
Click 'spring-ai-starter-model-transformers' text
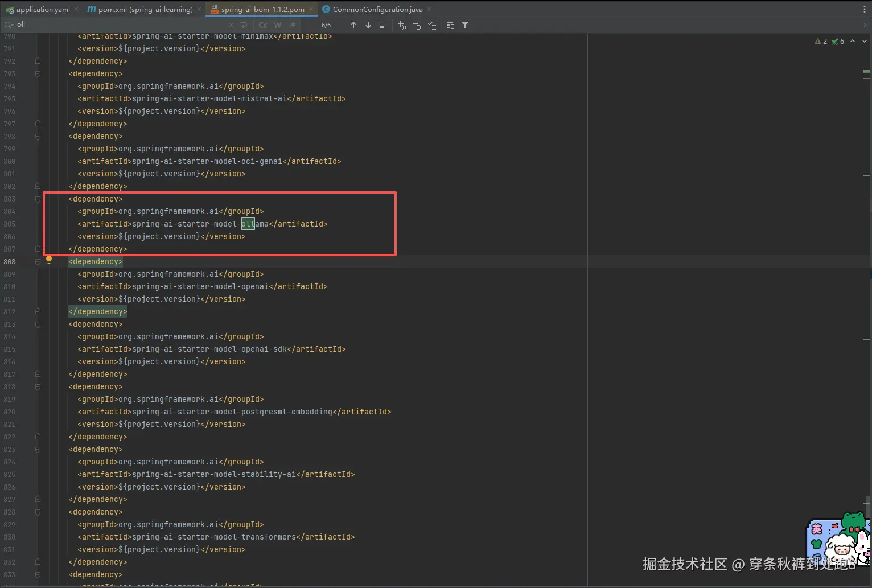(214, 537)
